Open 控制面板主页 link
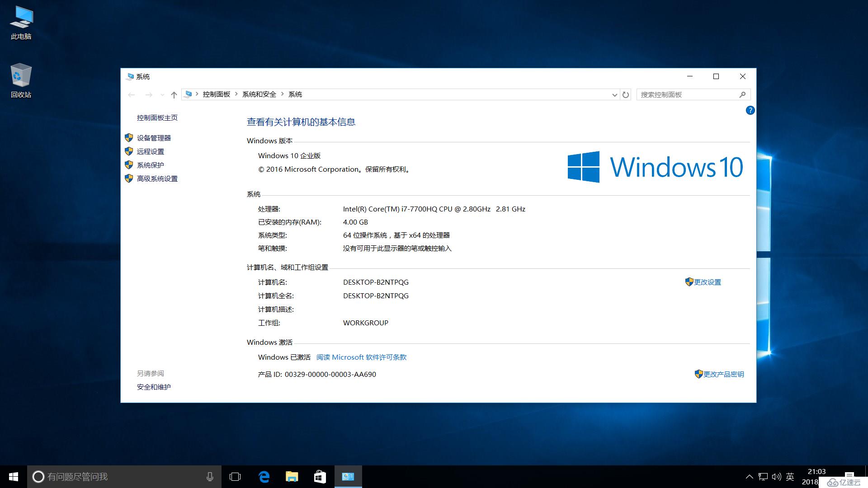Screen dimensions: 868x488 (x=157, y=117)
